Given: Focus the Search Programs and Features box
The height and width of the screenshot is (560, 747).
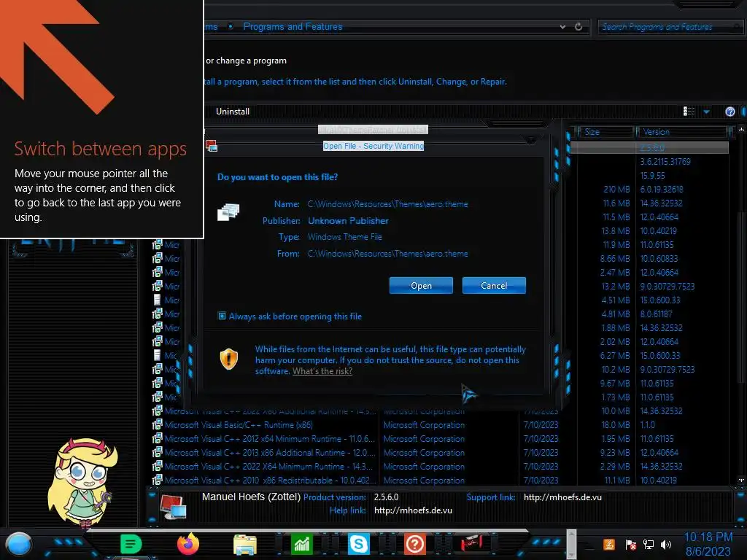Looking at the screenshot, I should click(x=670, y=27).
